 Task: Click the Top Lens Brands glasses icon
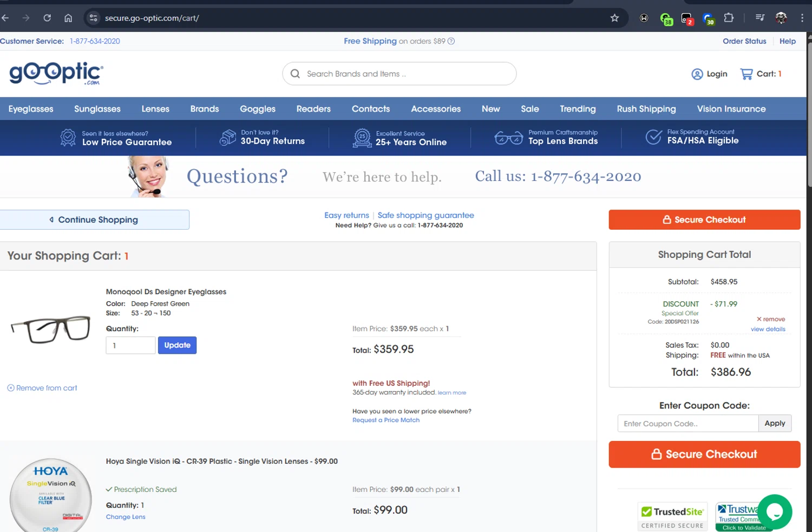point(509,138)
